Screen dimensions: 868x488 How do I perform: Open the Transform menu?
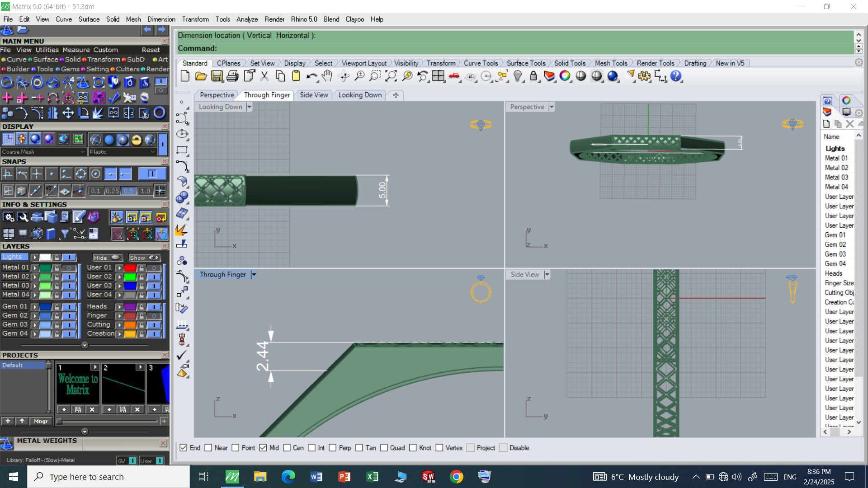pyautogui.click(x=195, y=19)
